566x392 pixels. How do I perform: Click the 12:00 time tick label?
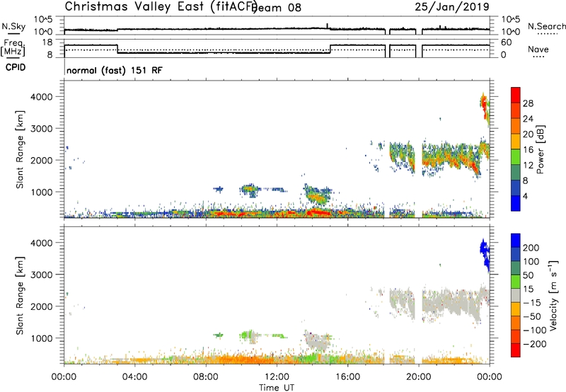coord(277,377)
